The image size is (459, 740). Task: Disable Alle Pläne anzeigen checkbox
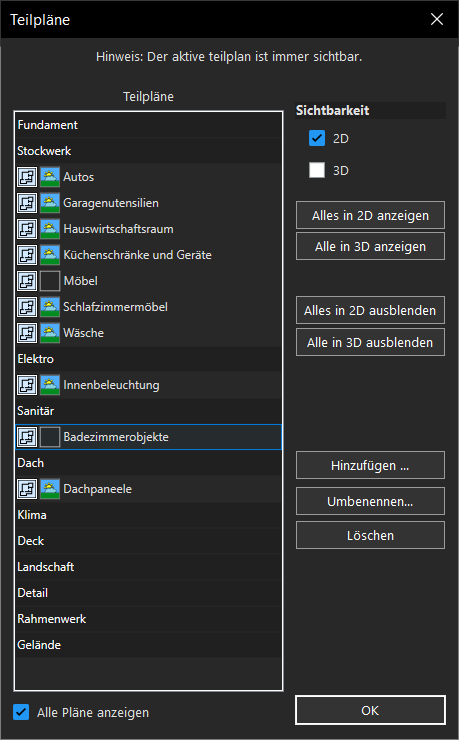21,712
